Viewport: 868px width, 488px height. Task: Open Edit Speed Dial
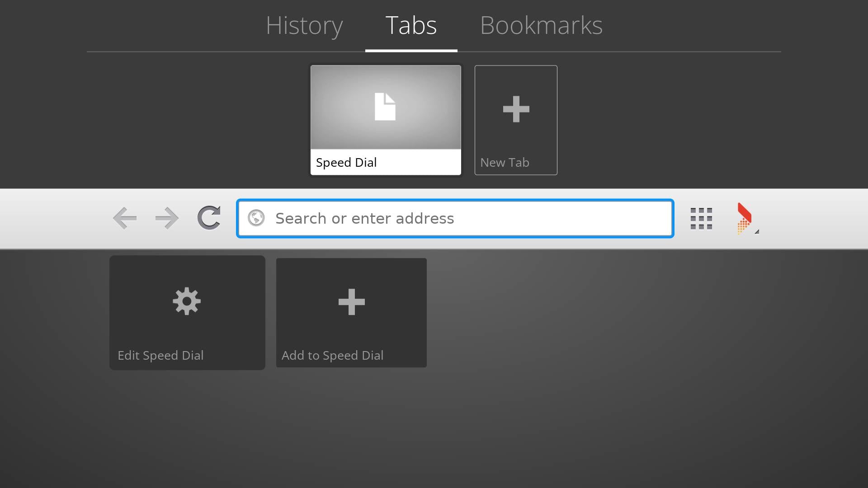coord(187,313)
